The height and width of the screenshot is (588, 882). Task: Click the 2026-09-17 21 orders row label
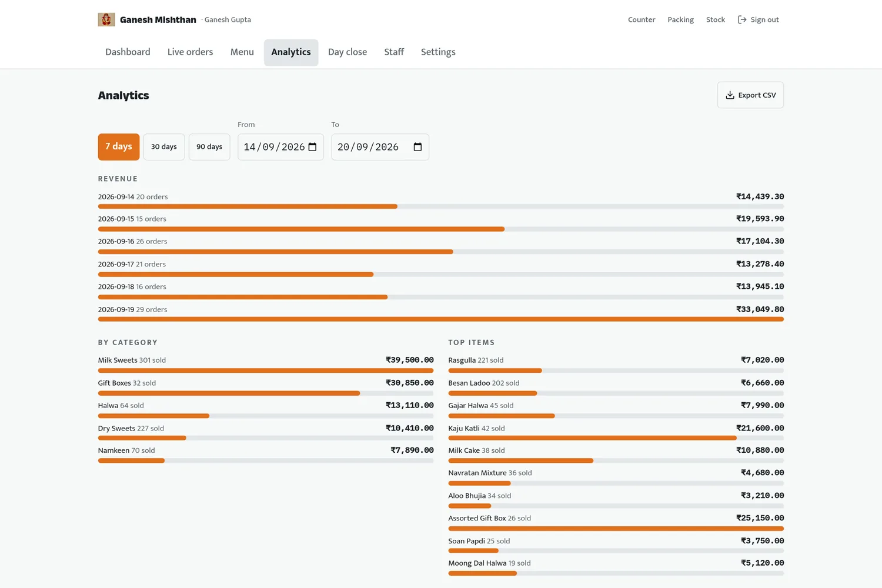pos(132,265)
